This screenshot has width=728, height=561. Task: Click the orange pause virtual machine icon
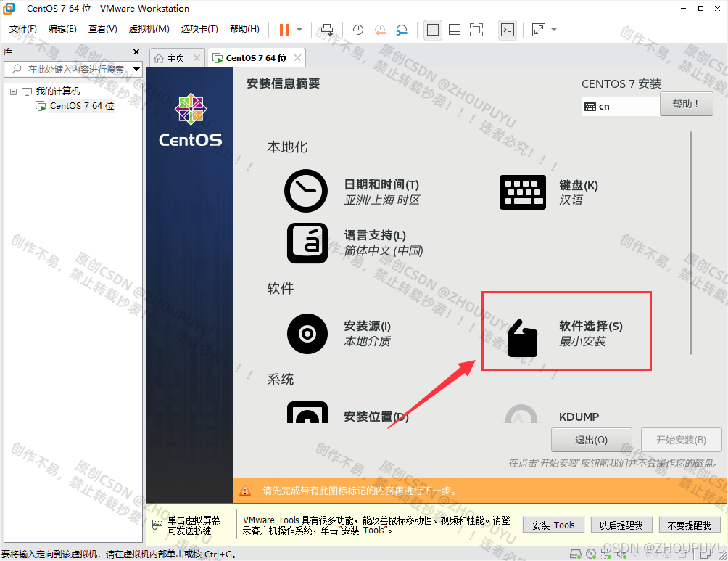pyautogui.click(x=284, y=30)
